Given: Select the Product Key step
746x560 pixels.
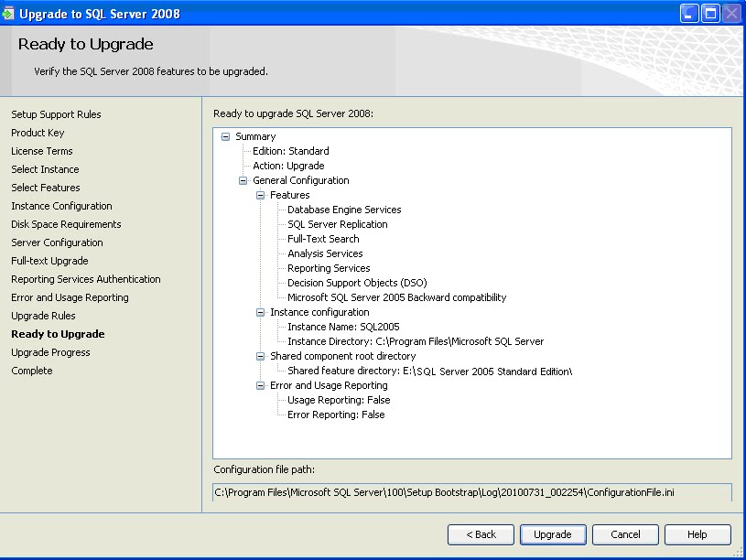Looking at the screenshot, I should point(38,133).
